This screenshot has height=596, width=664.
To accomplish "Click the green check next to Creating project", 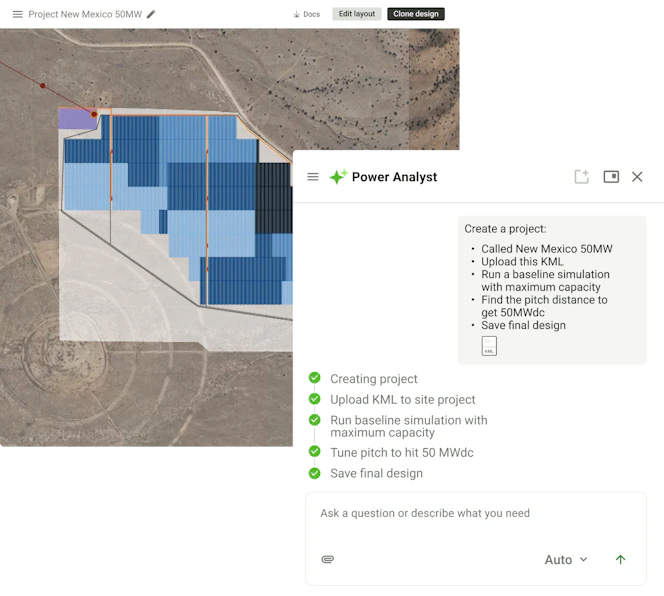I will tap(315, 377).
